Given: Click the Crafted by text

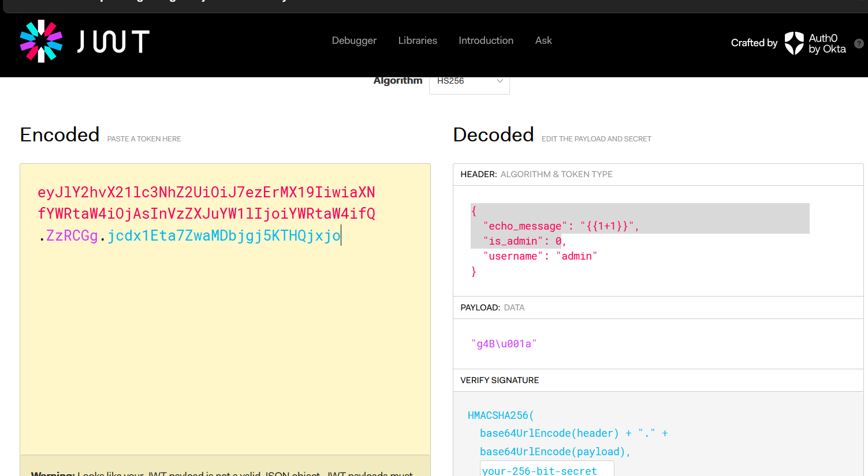Looking at the screenshot, I should (754, 43).
